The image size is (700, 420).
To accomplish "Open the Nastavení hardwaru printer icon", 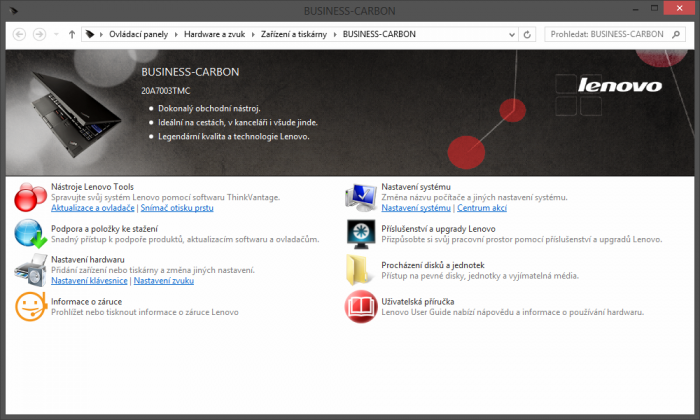I will pos(30,269).
